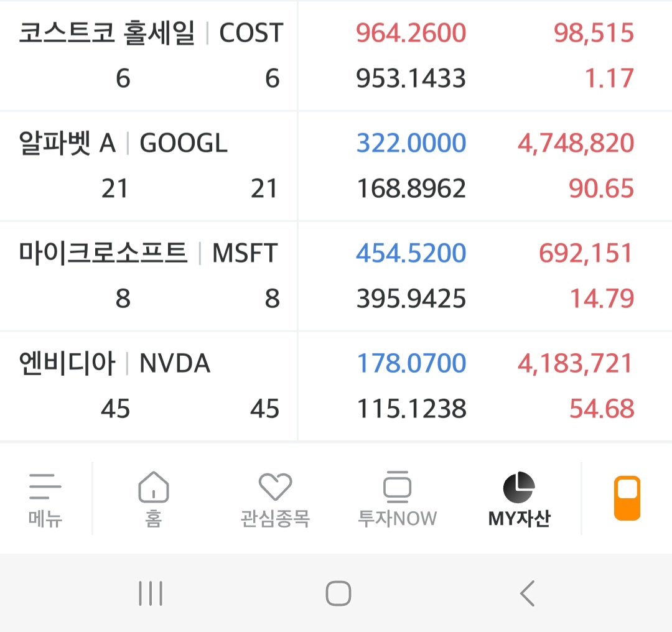Tap the orange floating panel icon
The height and width of the screenshot is (632, 672).
(627, 498)
